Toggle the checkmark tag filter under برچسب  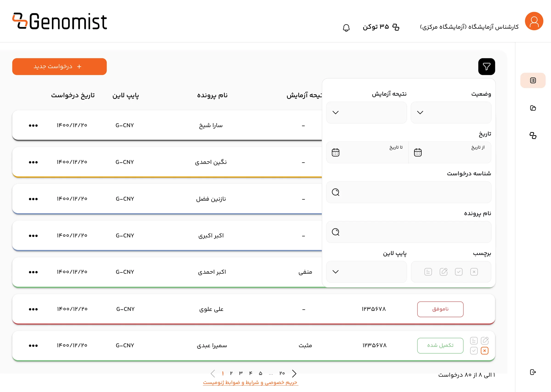[x=459, y=272]
